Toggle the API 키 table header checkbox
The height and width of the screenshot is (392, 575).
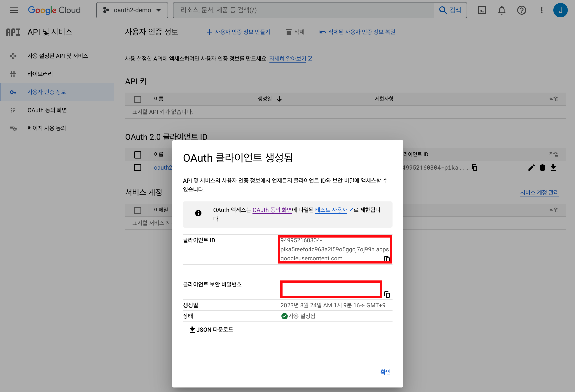pyautogui.click(x=138, y=99)
